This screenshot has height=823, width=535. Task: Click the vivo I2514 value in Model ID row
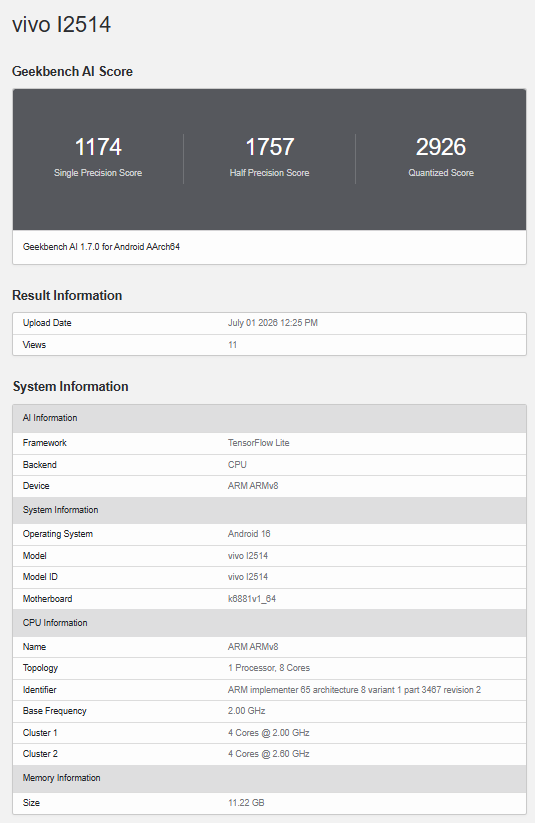coord(248,577)
